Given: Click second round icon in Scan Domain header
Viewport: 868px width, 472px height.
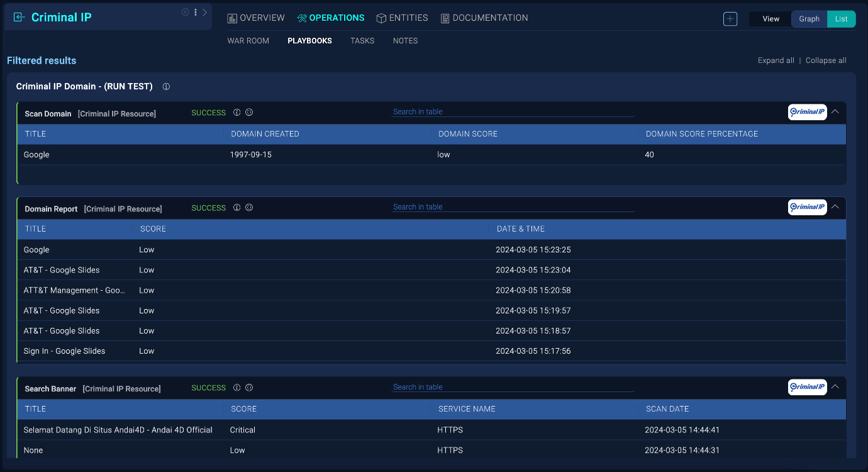Looking at the screenshot, I should coord(249,113).
